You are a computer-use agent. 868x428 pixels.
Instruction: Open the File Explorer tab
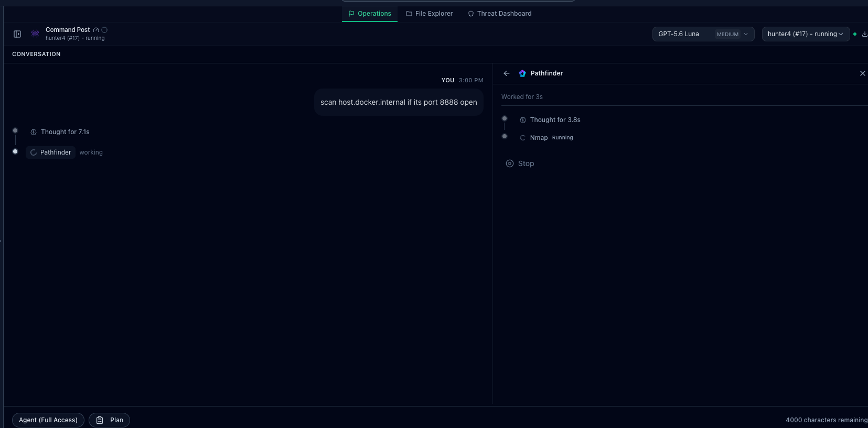click(429, 14)
